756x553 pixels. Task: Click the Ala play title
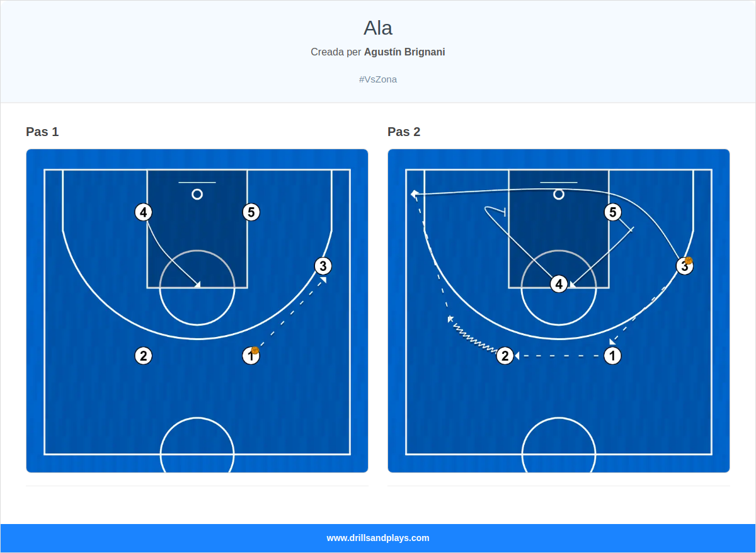coord(378,28)
